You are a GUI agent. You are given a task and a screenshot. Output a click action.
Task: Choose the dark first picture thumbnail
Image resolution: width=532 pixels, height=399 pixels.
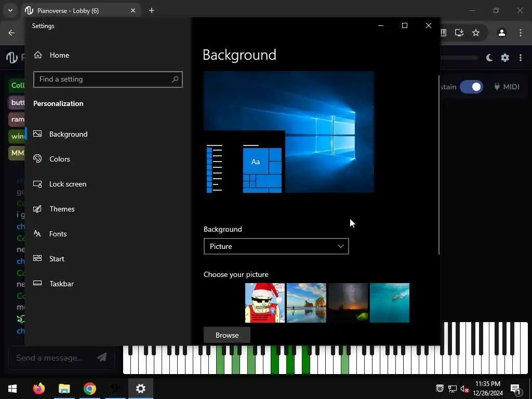[223, 303]
